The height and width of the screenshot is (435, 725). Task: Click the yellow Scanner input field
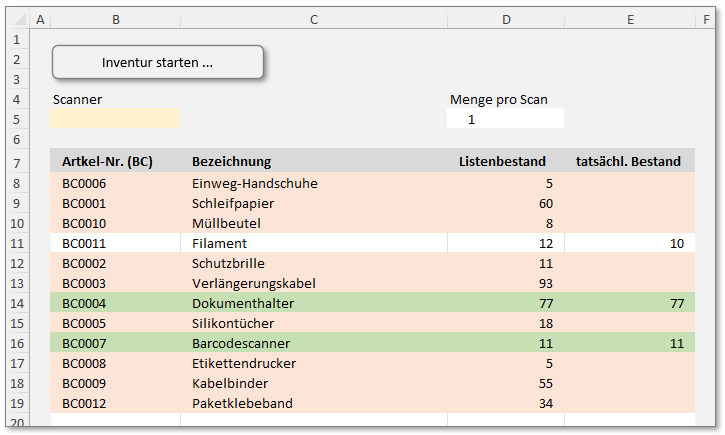(115, 118)
